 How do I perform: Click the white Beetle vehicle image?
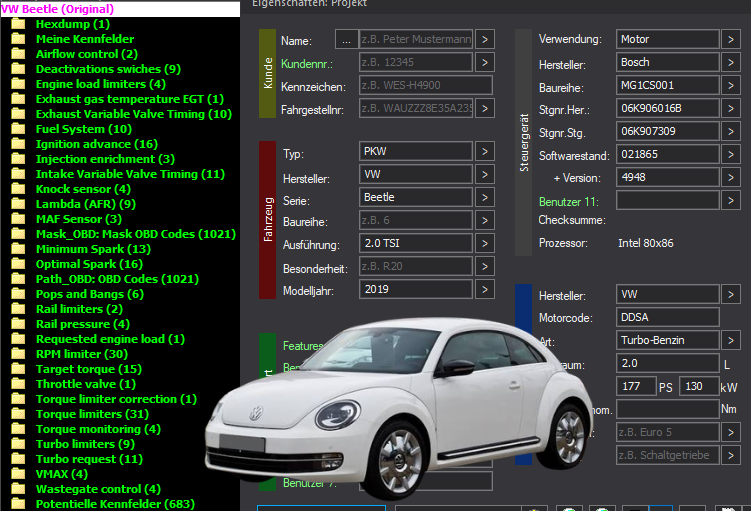coord(398,407)
